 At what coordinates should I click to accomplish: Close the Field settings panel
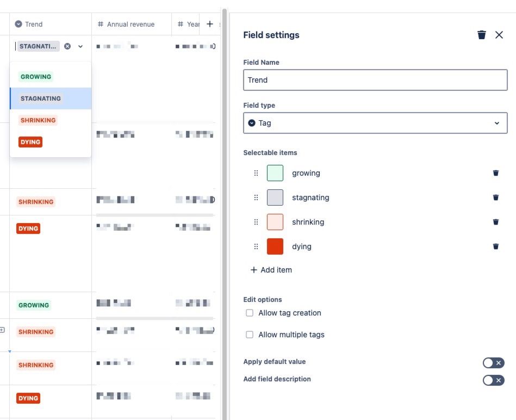click(x=499, y=35)
